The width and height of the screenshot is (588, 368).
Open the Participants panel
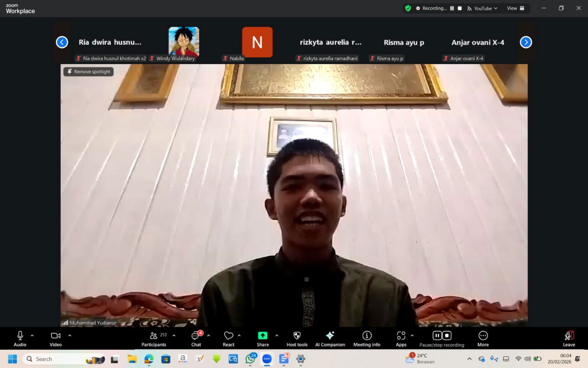point(154,338)
